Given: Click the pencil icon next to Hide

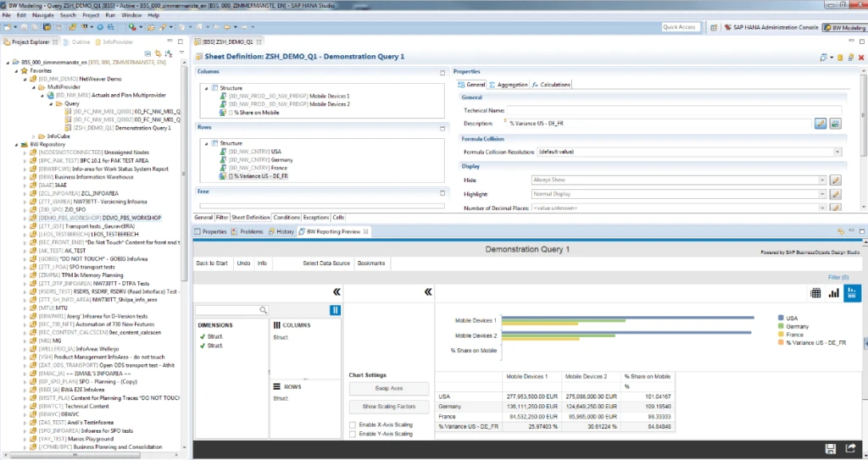Looking at the screenshot, I should point(835,180).
